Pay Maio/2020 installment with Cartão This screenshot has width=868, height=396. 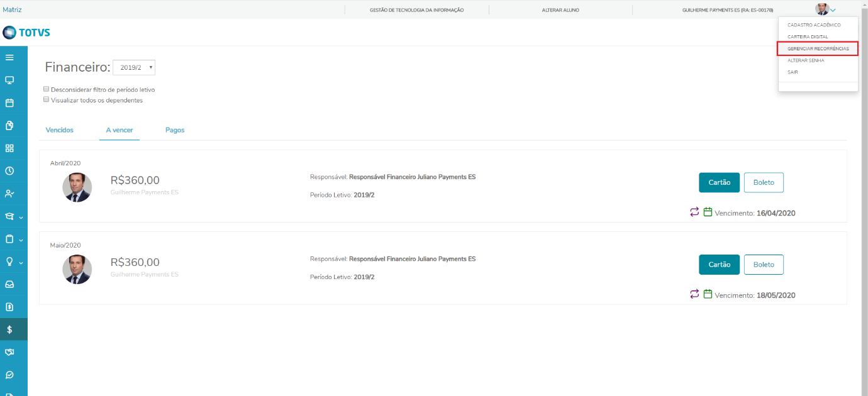[x=720, y=265]
